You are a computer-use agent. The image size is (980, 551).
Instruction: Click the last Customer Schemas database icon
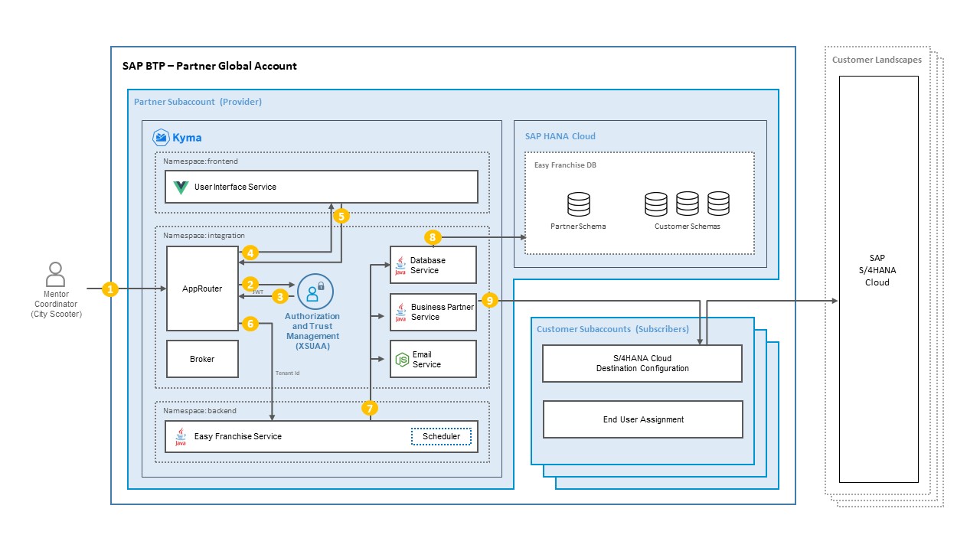718,204
